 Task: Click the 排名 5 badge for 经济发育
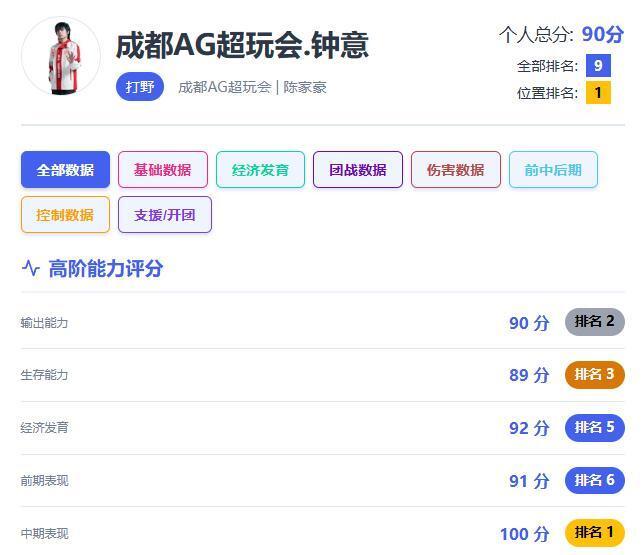point(594,428)
